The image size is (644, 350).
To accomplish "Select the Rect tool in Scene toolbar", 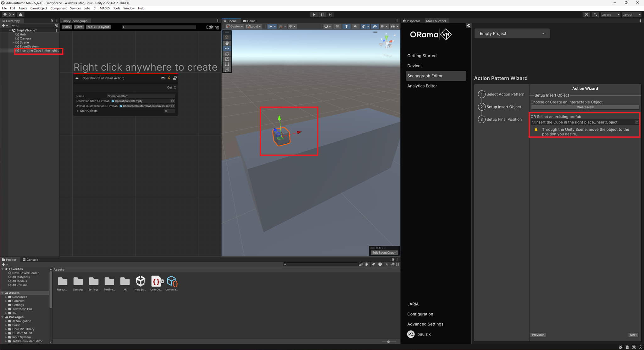I will tap(227, 64).
